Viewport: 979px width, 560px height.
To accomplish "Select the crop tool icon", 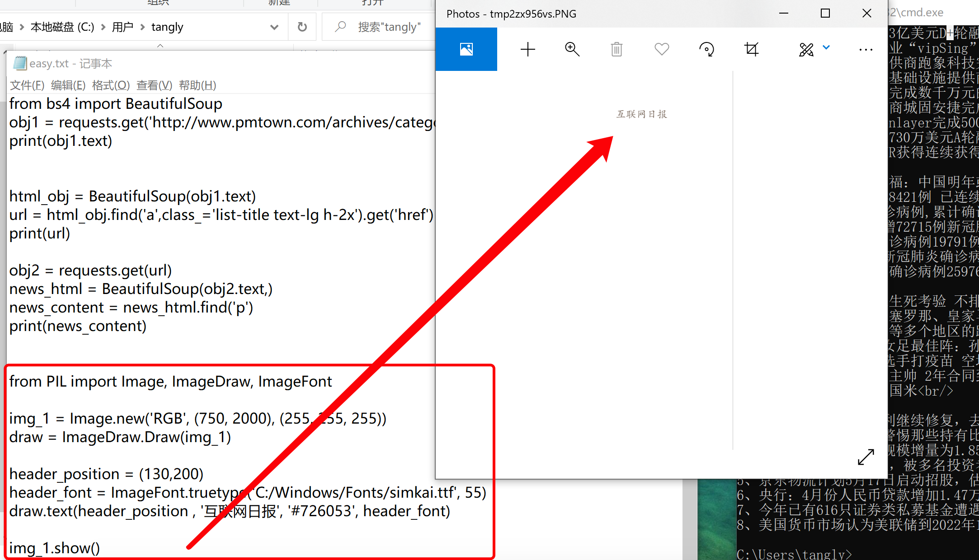I will pyautogui.click(x=751, y=49).
